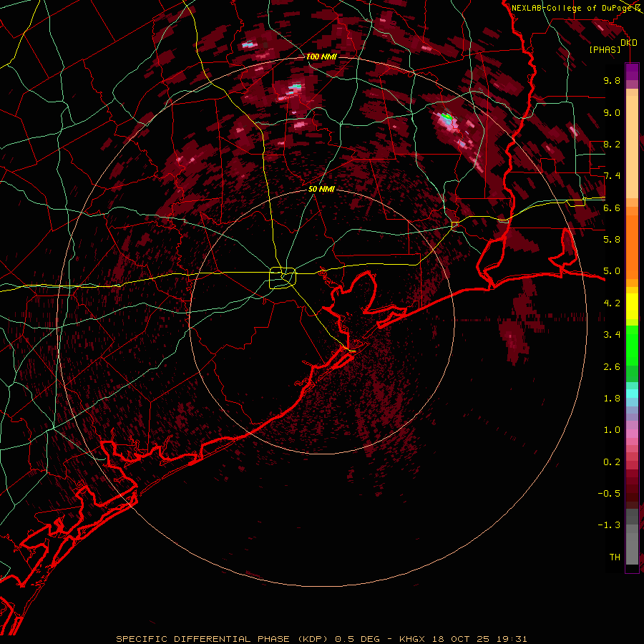Click the green-cored storm cell on the radar
The image size is (644, 644).
pos(447,117)
